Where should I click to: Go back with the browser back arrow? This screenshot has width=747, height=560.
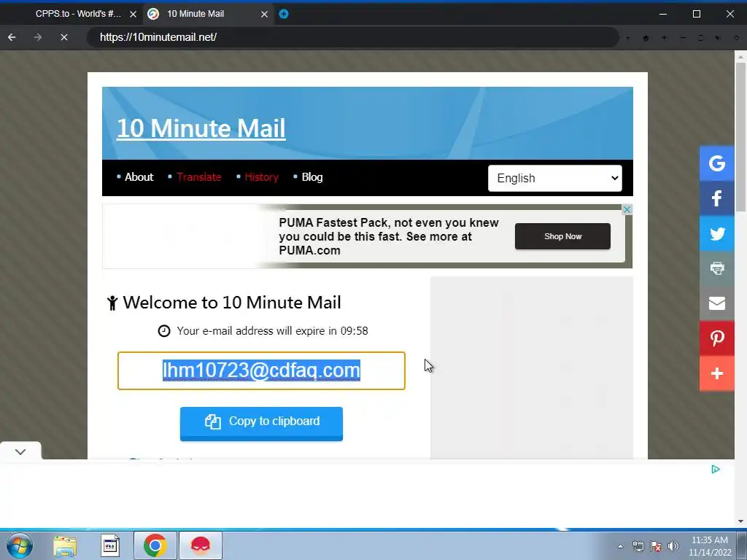point(12,37)
